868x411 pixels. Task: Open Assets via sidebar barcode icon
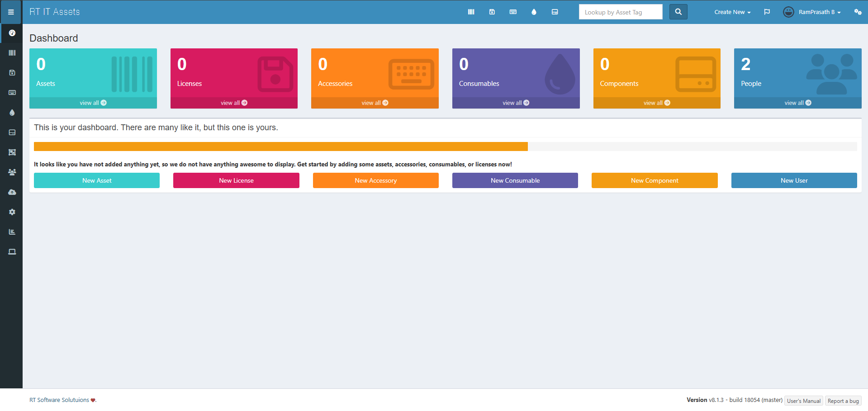pos(12,53)
